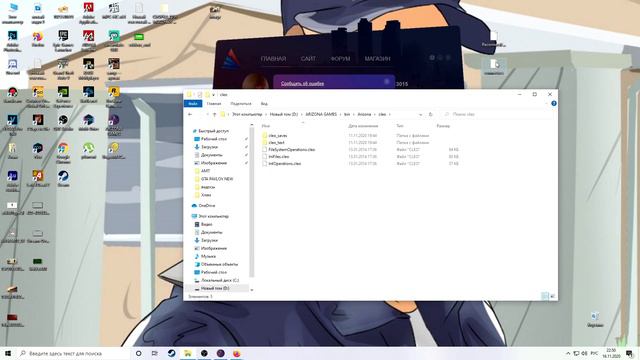Select Google Chrome desktop shortcut
The width and height of the screenshot is (640, 360).
[x=63, y=153]
